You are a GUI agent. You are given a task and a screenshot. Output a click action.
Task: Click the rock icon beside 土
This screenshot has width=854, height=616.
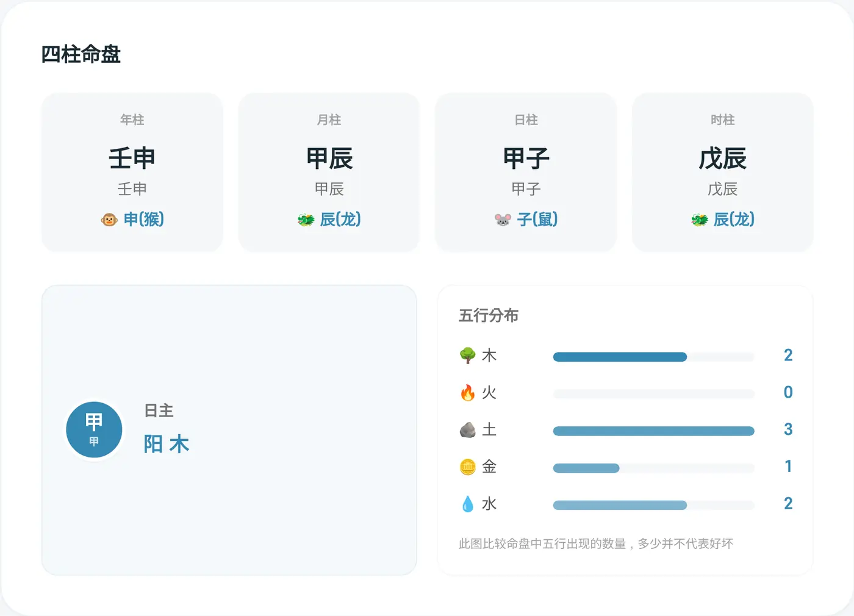468,430
